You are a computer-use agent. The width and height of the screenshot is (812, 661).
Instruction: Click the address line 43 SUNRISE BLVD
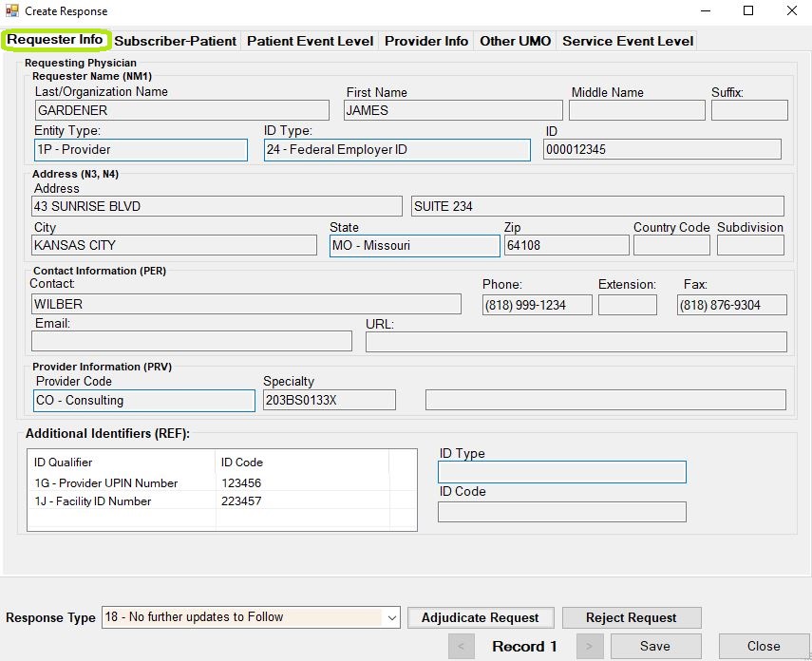[217, 206]
